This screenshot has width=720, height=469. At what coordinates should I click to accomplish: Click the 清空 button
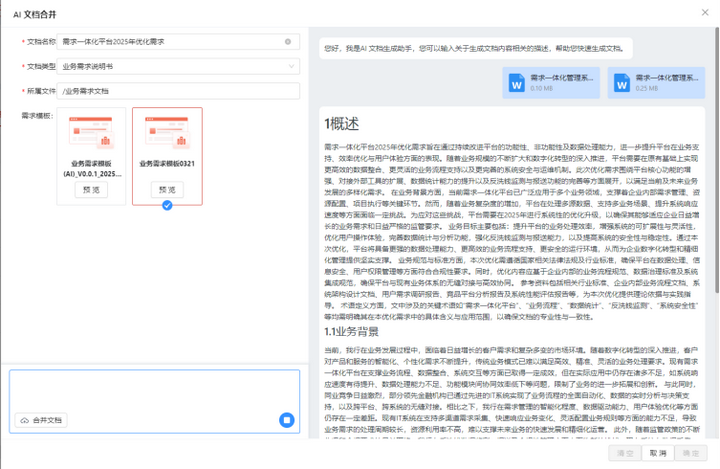pos(625,453)
